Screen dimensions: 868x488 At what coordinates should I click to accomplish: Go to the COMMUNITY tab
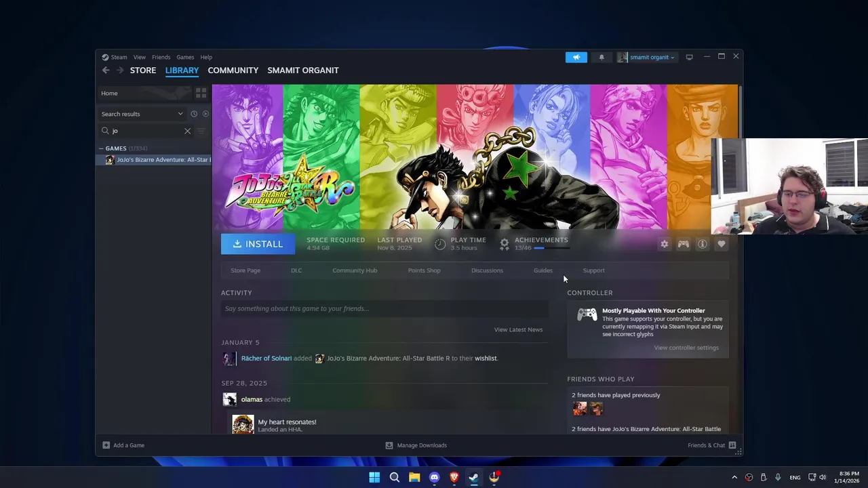click(x=233, y=70)
